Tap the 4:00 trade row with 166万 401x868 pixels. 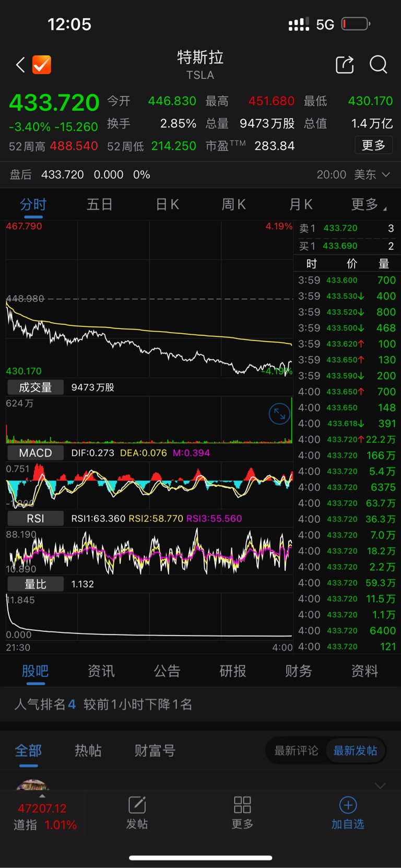point(347,455)
